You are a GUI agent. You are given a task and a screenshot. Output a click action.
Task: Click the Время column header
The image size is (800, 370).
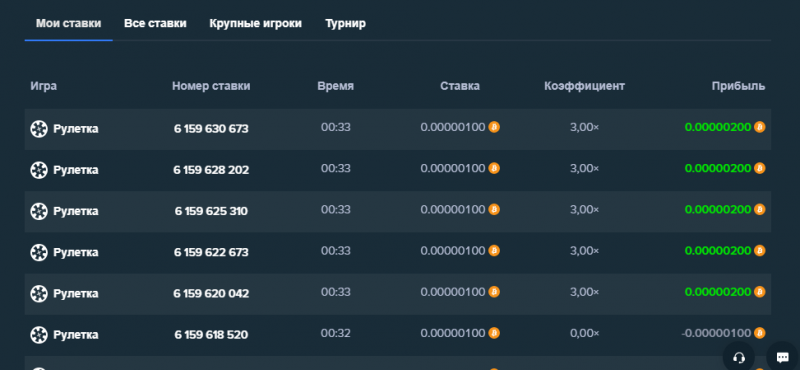(336, 86)
